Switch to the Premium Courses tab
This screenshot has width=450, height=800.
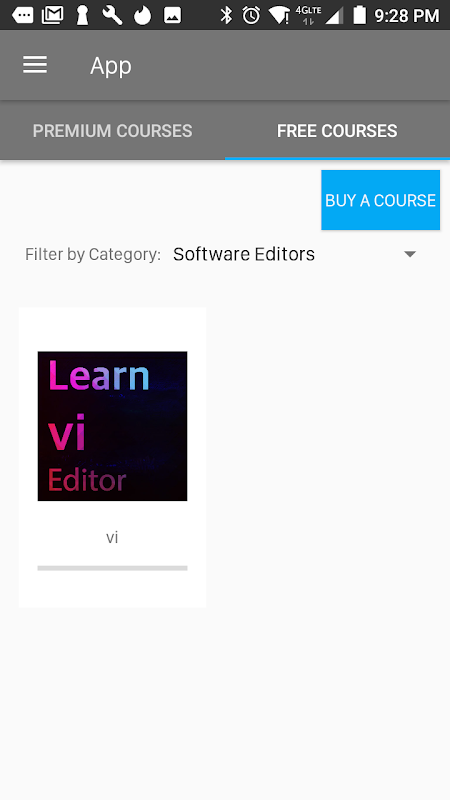tap(112, 131)
